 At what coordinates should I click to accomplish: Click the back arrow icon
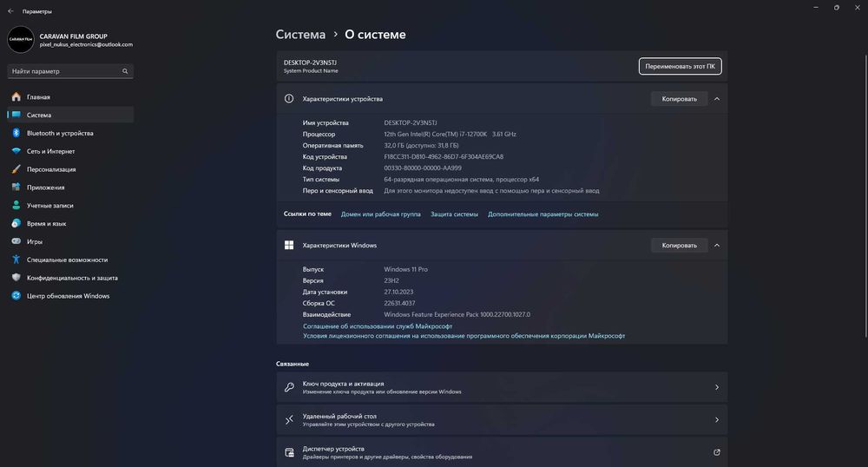10,11
